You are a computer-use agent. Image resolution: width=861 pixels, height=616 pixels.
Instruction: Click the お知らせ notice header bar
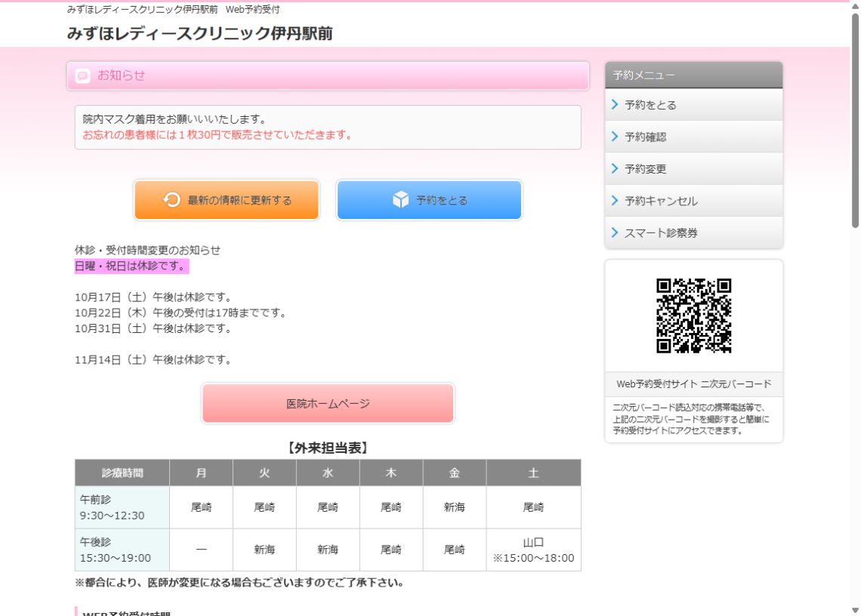pos(328,75)
